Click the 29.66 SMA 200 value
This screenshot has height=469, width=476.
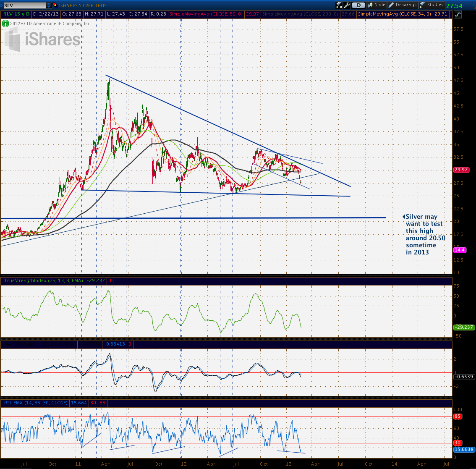(x=348, y=14)
